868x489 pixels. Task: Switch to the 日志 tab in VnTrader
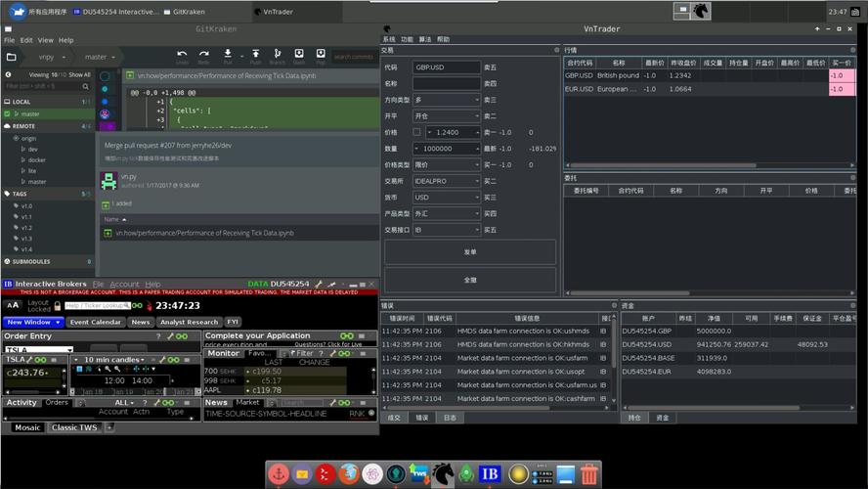450,418
